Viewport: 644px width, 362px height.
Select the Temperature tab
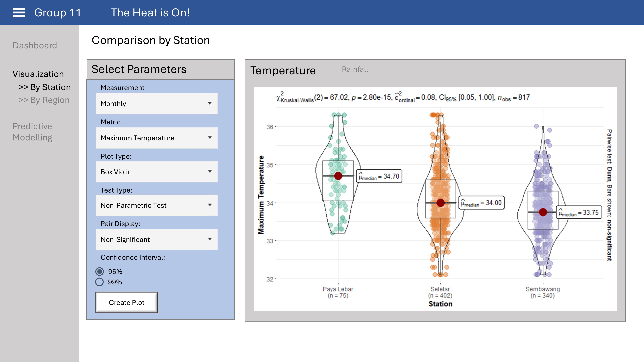click(283, 70)
